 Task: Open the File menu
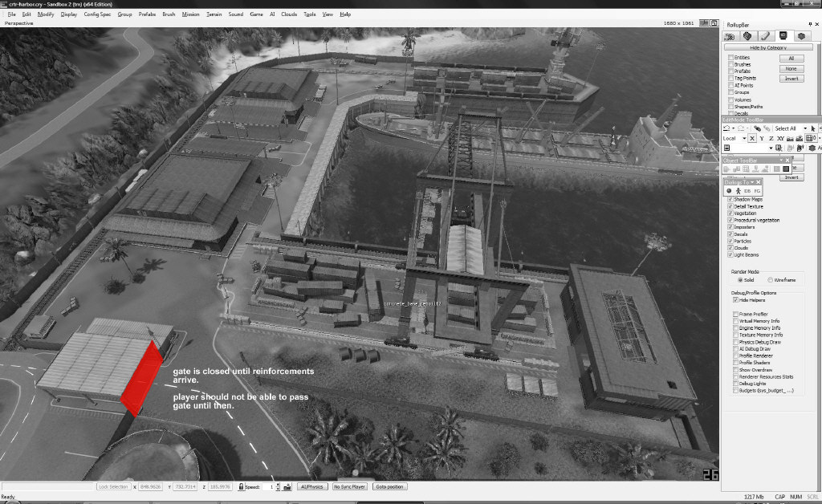(11, 14)
